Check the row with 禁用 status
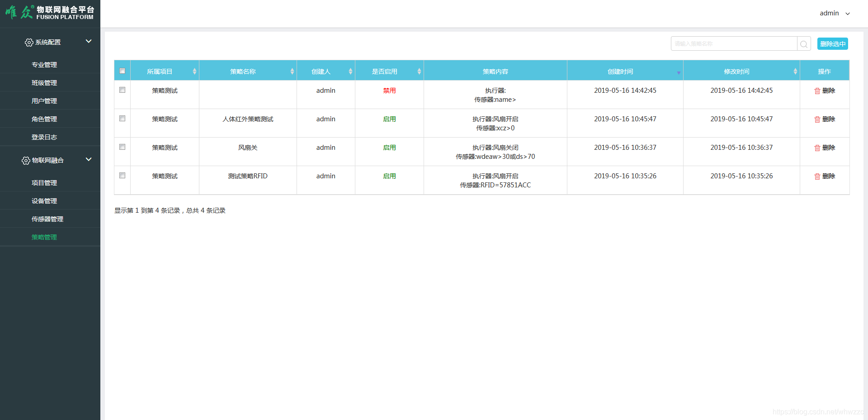The height and width of the screenshot is (420, 868). click(122, 90)
